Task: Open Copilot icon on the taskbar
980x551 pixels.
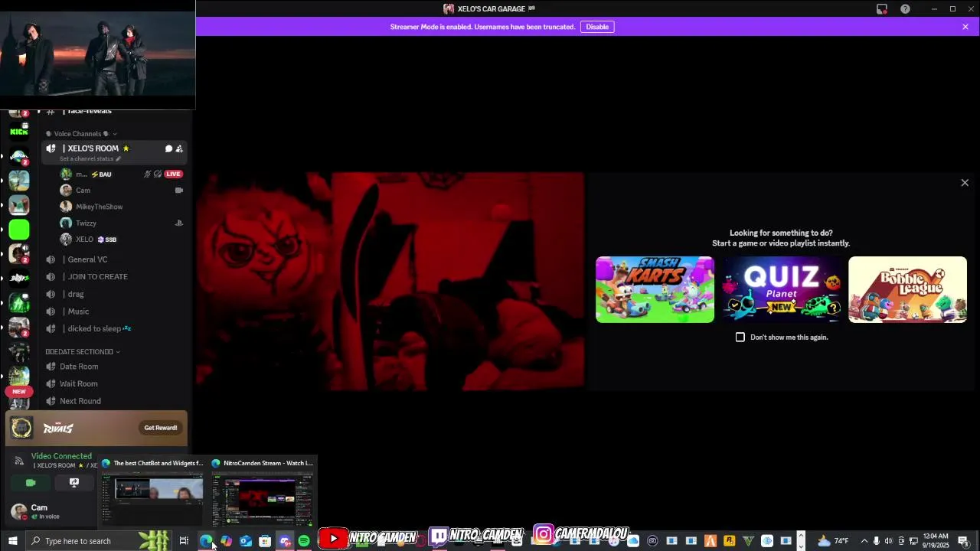Action: click(226, 541)
